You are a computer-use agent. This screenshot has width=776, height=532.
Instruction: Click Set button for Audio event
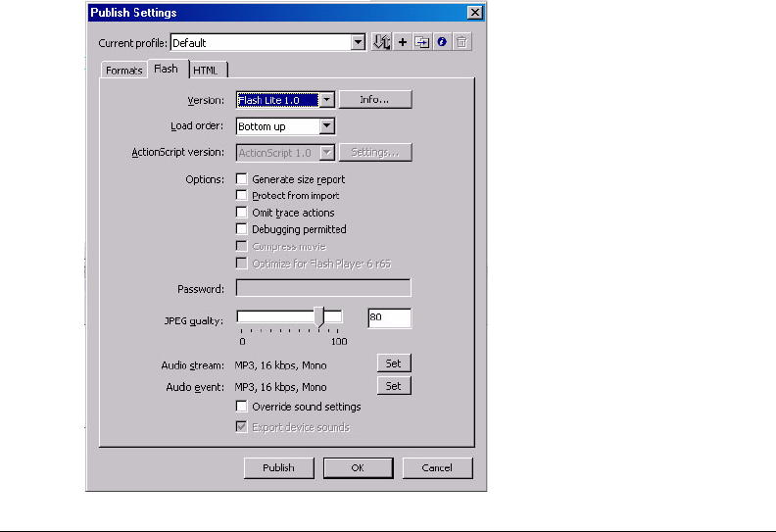coord(394,386)
